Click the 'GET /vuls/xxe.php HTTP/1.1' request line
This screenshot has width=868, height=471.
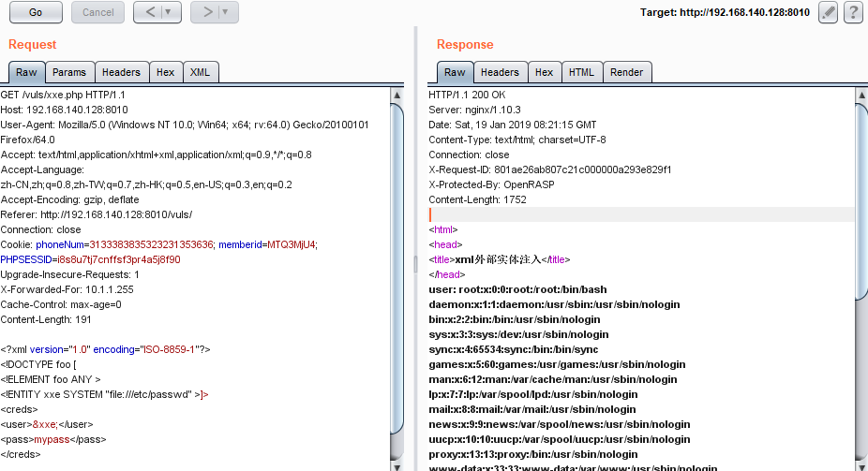63,95
